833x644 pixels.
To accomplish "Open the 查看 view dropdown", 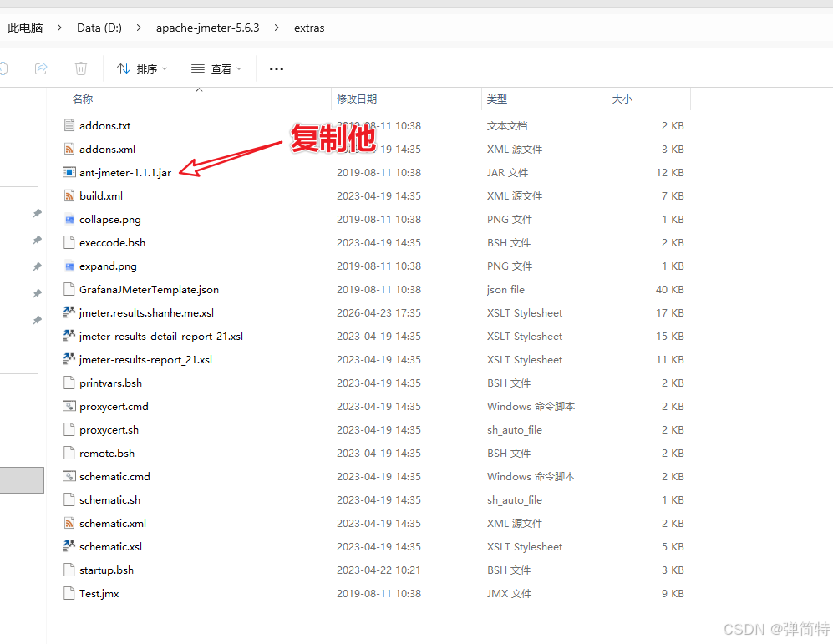I will [216, 69].
